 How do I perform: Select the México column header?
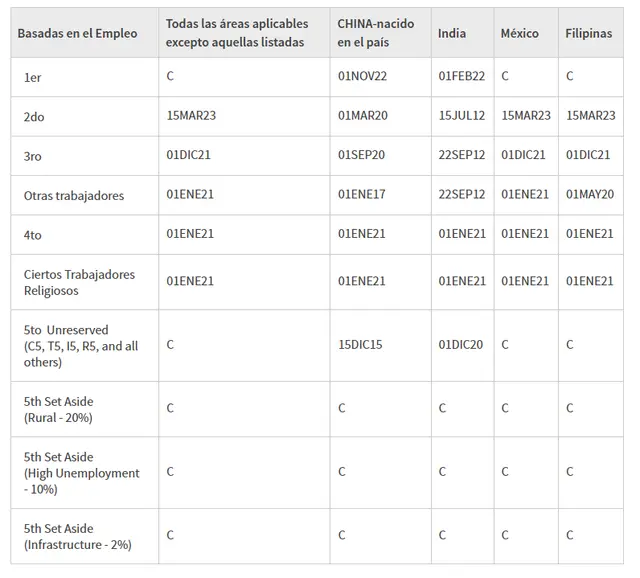point(520,34)
